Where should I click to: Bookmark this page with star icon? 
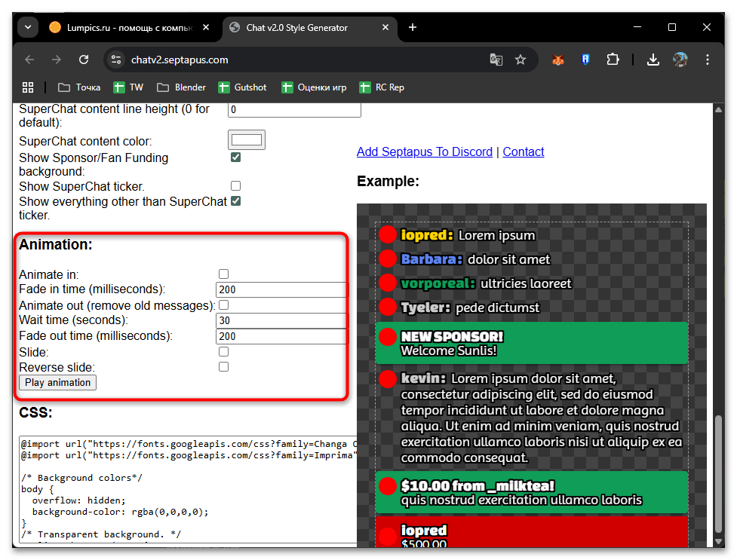pos(521,60)
